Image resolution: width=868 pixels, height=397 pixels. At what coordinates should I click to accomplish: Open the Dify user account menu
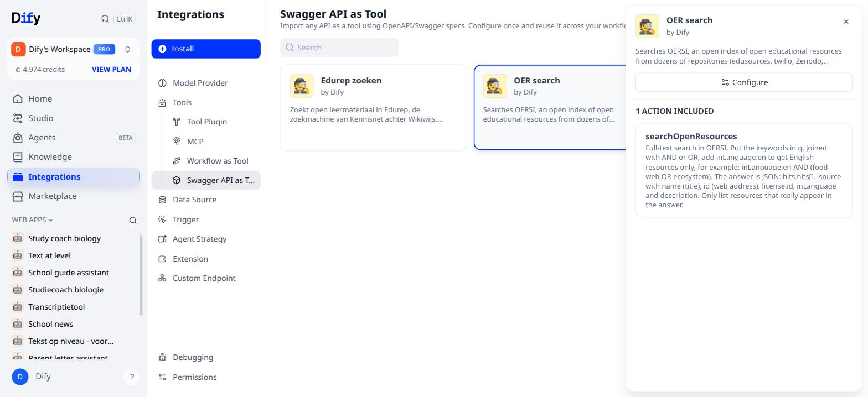pos(32,377)
